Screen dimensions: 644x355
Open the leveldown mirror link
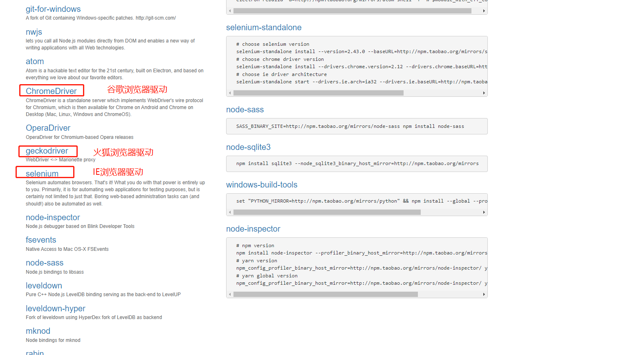[44, 286]
